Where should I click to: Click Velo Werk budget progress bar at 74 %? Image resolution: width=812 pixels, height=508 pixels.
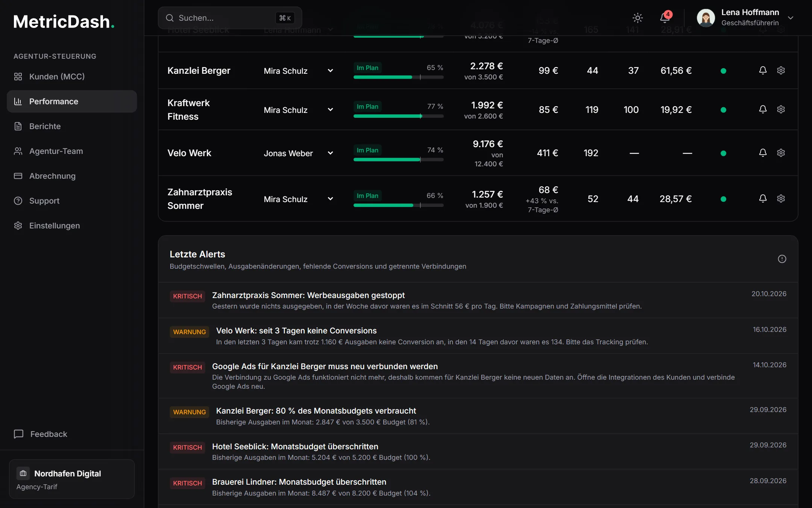click(x=398, y=160)
